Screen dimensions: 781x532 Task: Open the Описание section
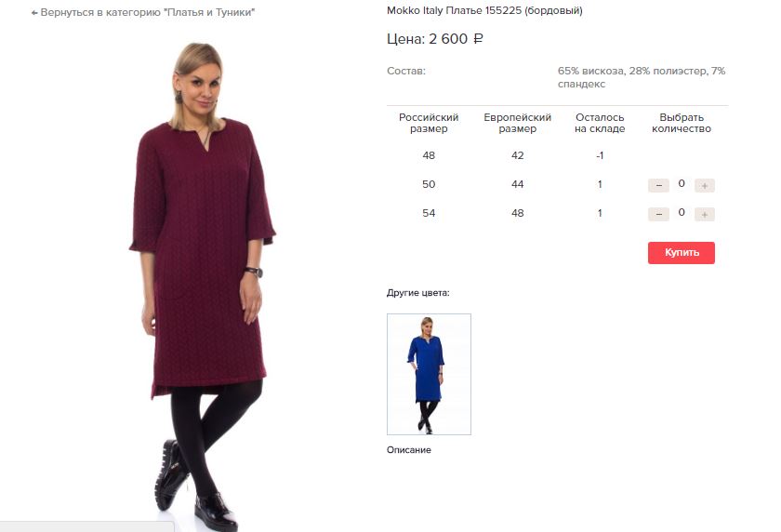pos(409,450)
